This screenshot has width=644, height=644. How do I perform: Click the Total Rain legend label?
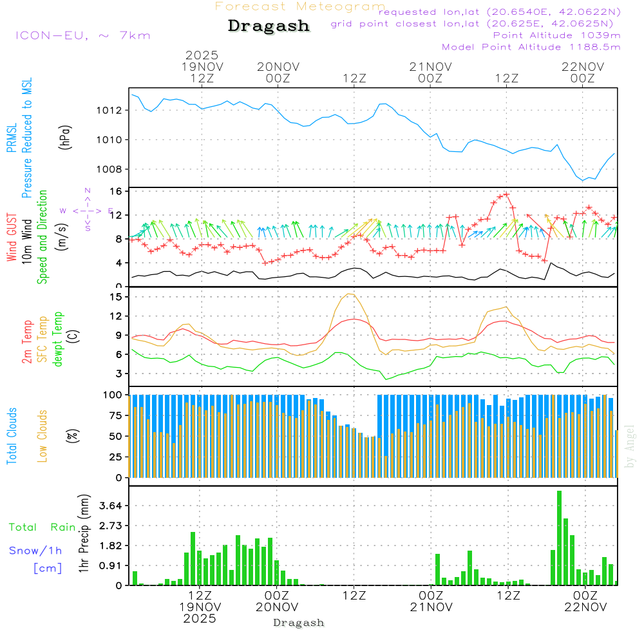pyautogui.click(x=42, y=527)
